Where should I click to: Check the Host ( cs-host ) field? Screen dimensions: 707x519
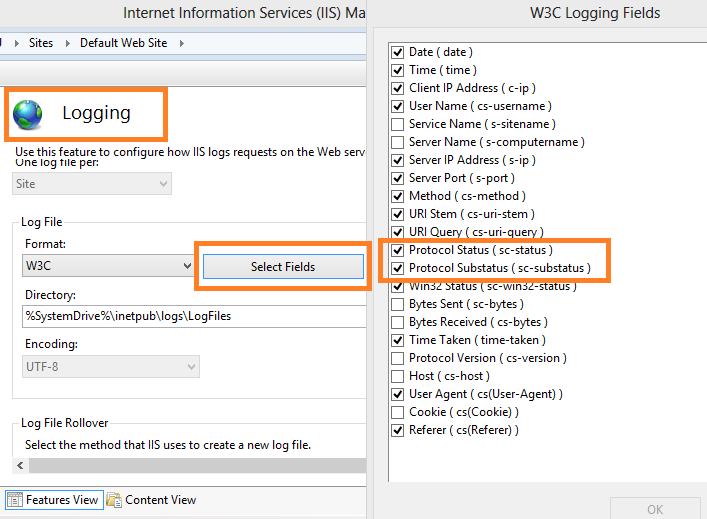(x=398, y=376)
